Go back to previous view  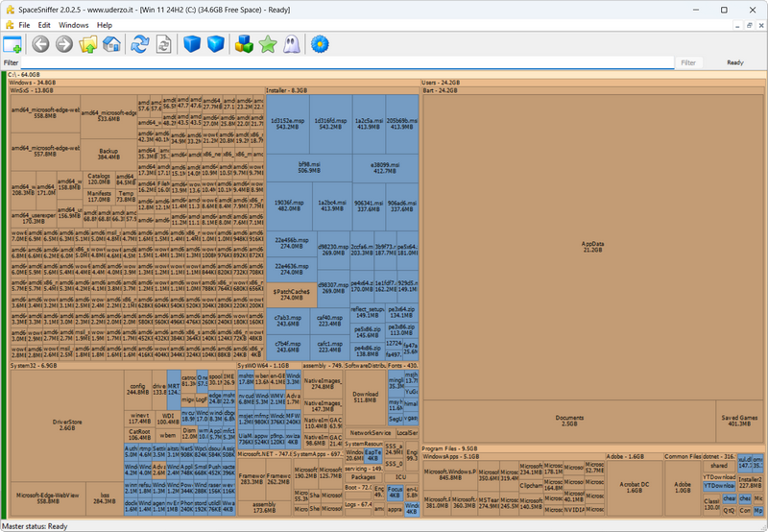(x=40, y=44)
